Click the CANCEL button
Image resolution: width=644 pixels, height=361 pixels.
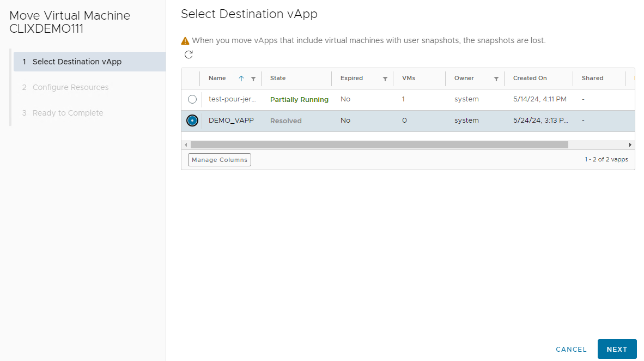coord(571,349)
